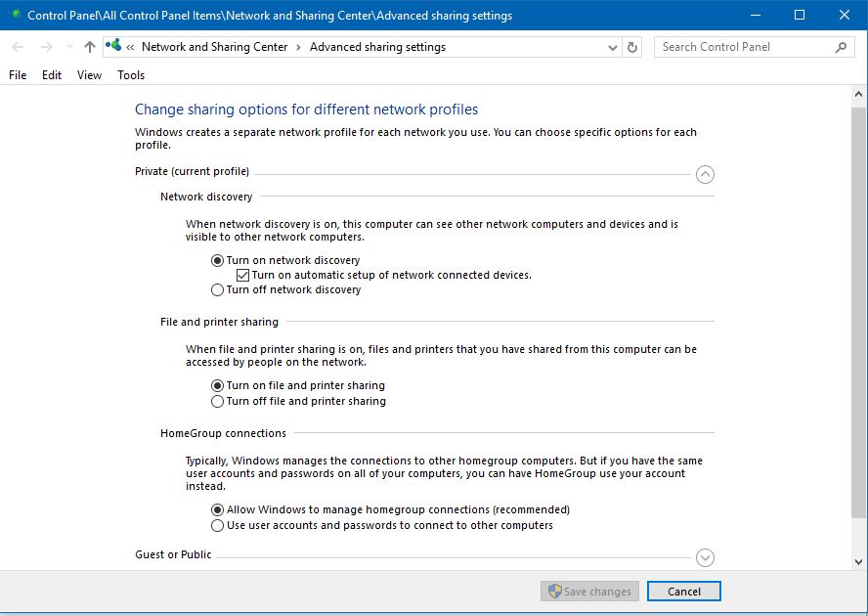Go up one level with Up arrow

coord(90,47)
